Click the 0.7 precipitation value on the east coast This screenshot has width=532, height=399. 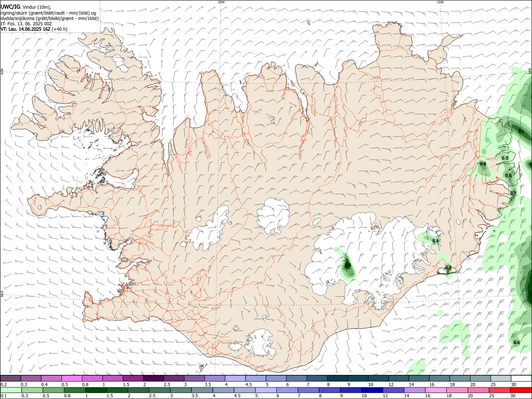pyautogui.click(x=513, y=194)
